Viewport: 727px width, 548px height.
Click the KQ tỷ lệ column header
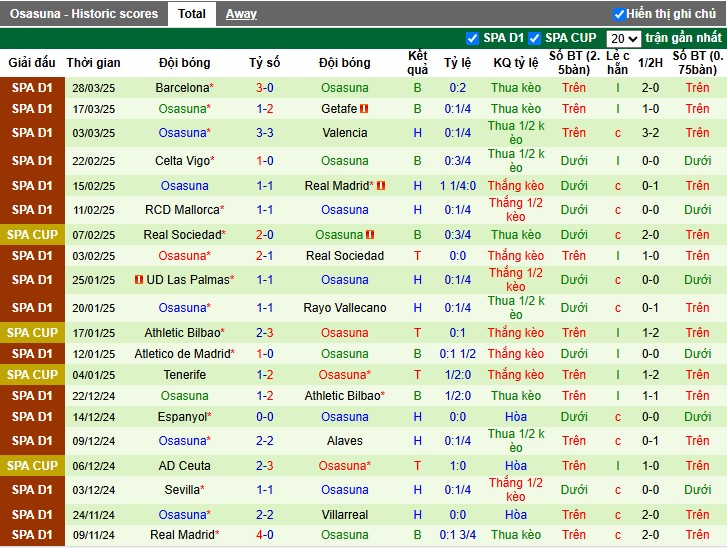point(516,63)
